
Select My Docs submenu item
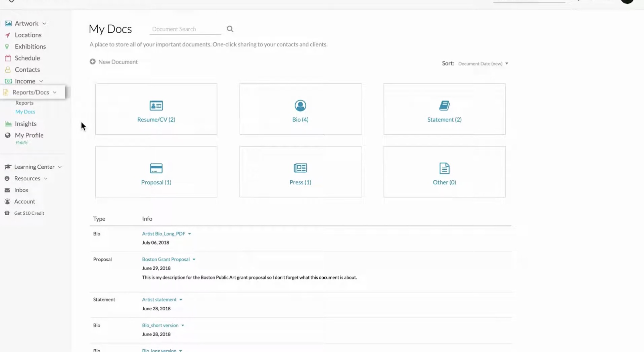(x=25, y=112)
